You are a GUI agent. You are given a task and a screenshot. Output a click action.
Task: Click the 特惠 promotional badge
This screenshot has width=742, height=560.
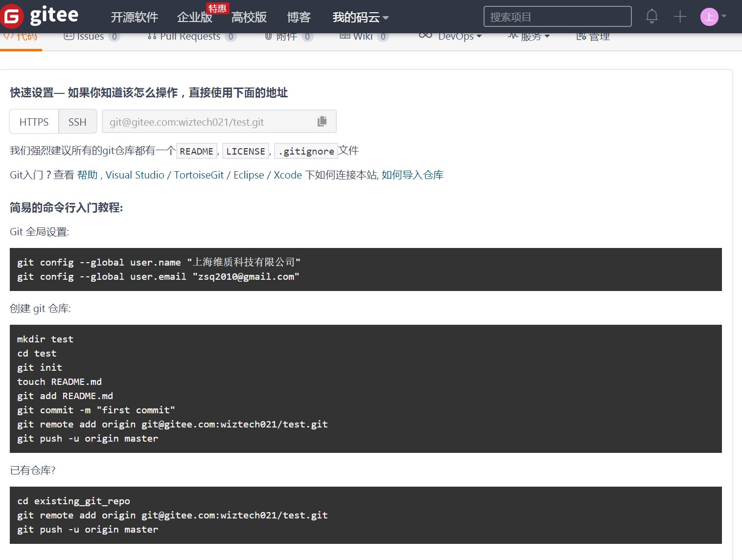point(217,8)
